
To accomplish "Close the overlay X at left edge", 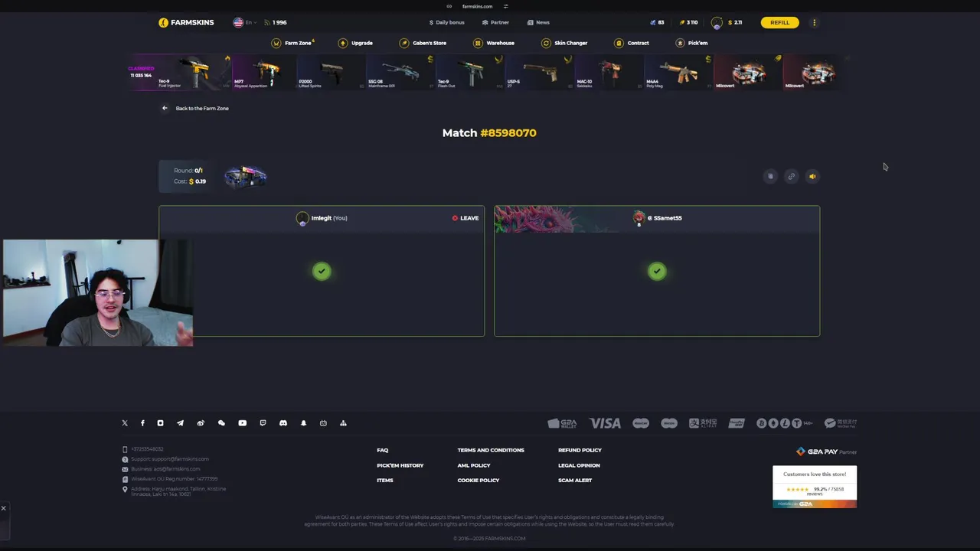I will coord(3,508).
